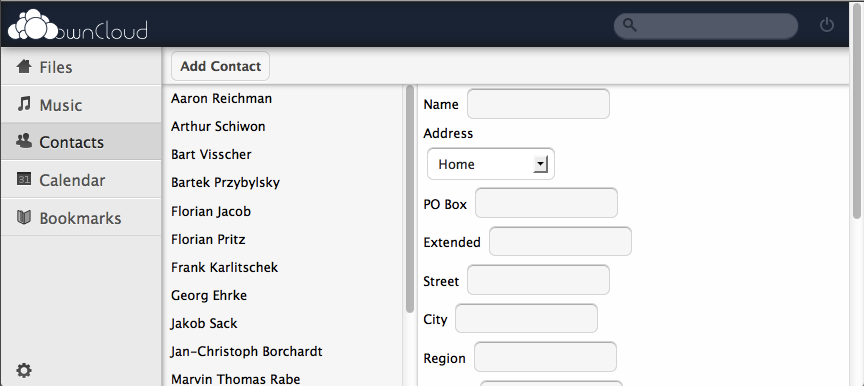Click into the Name input field
Viewport: 864px width, 386px height.
(538, 104)
